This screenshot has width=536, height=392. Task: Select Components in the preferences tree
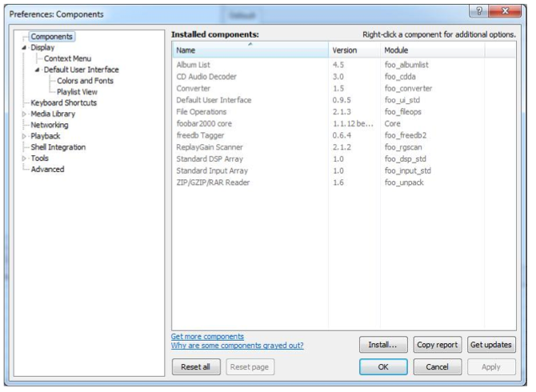[x=52, y=37]
